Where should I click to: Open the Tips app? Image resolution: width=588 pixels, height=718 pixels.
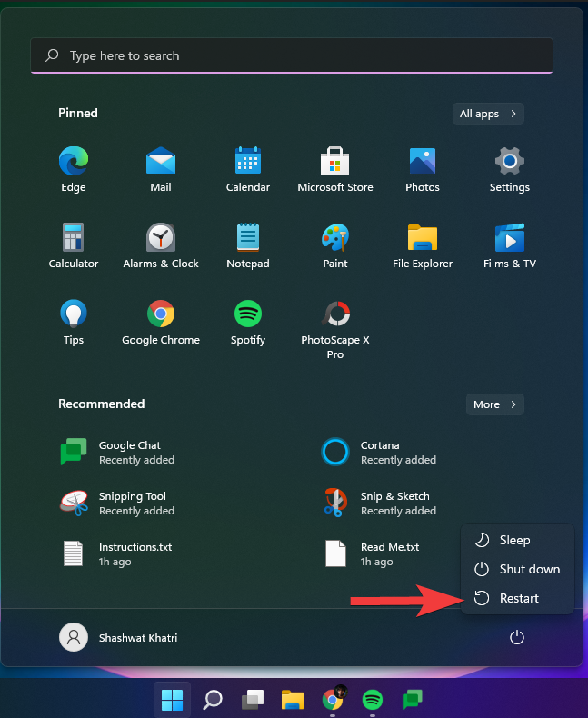[x=74, y=323]
